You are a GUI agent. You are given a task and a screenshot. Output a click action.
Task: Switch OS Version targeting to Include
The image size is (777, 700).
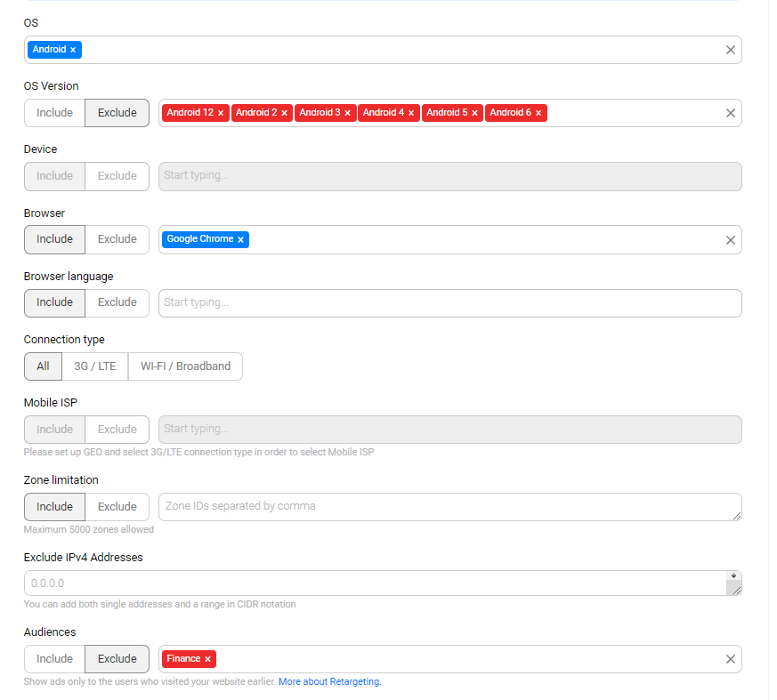click(54, 112)
